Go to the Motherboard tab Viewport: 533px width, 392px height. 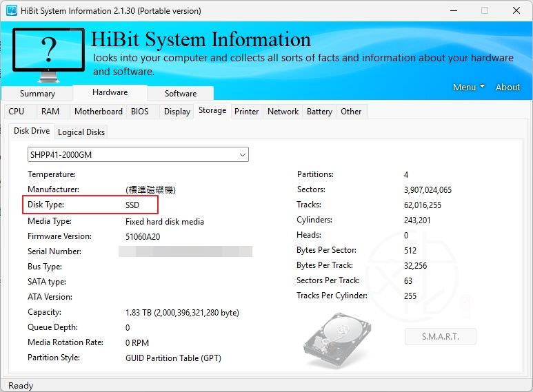click(x=99, y=112)
